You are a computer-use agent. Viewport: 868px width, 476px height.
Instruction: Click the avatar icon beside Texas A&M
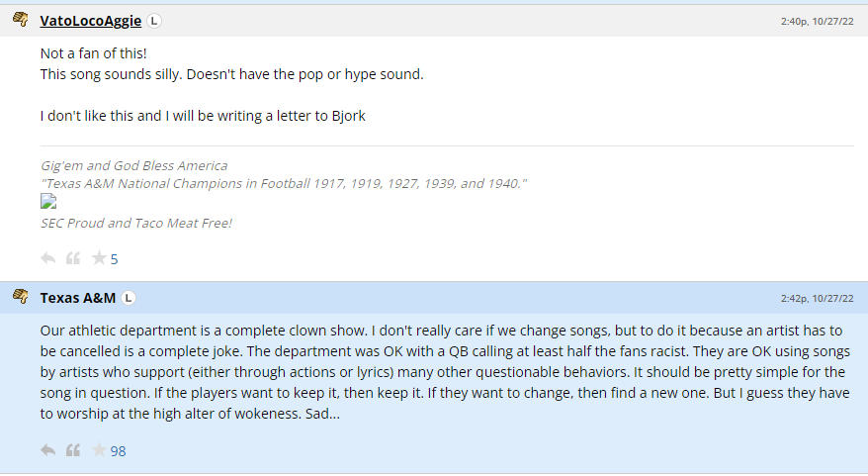coord(21,297)
